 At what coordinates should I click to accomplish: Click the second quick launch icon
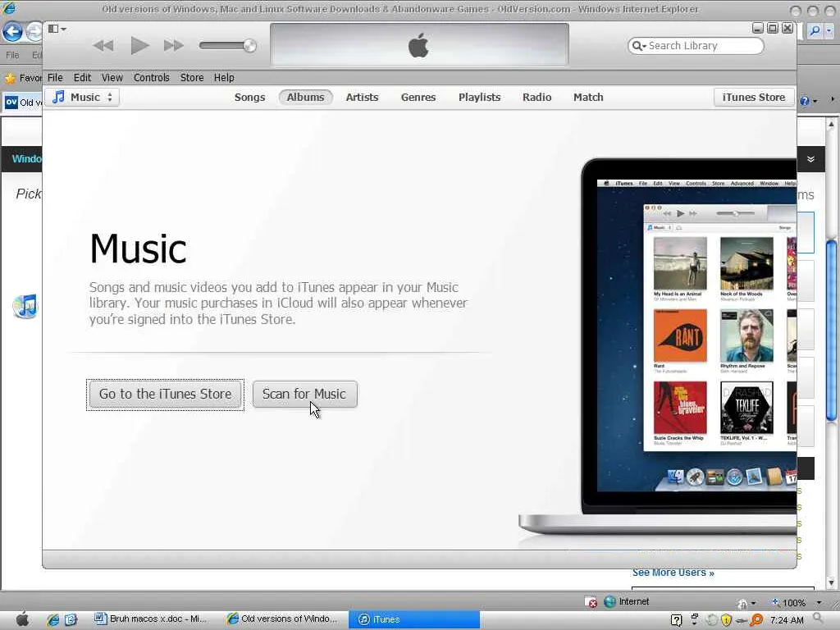tap(71, 620)
